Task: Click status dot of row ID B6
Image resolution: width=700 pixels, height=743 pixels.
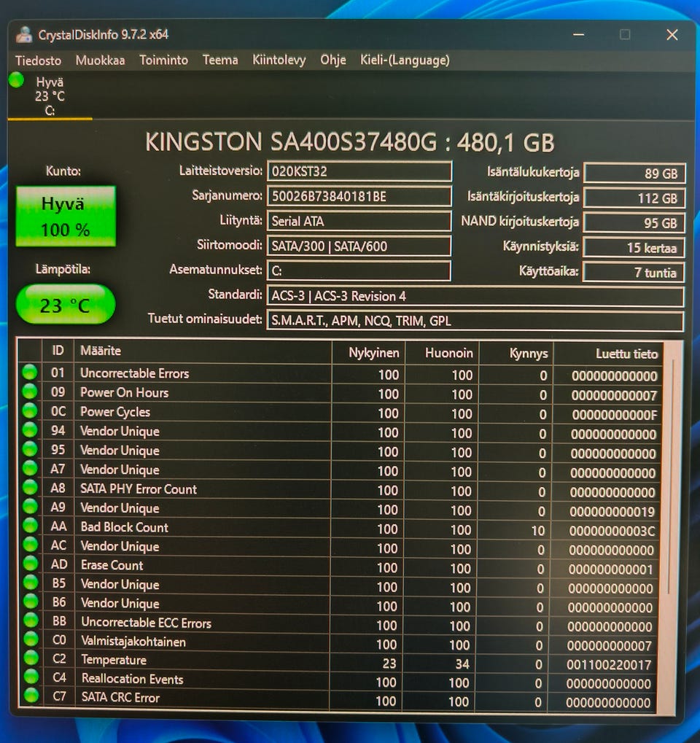Action: [x=31, y=602]
